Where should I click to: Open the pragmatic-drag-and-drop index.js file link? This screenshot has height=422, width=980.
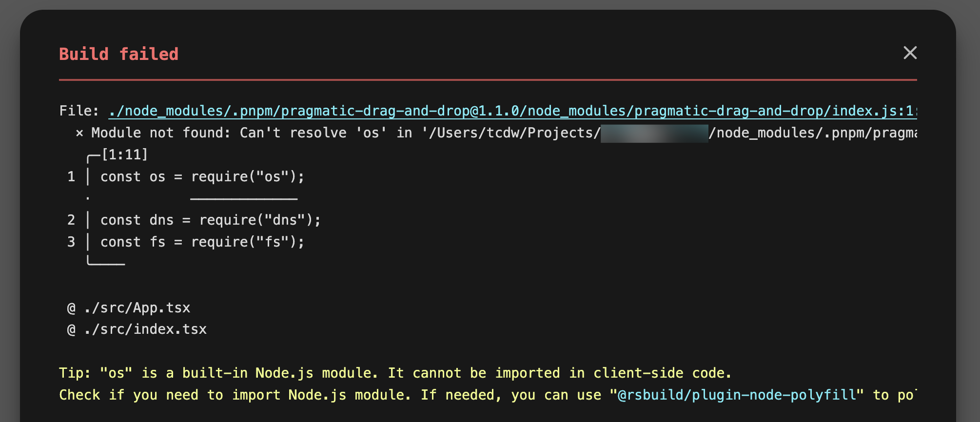tap(512, 111)
